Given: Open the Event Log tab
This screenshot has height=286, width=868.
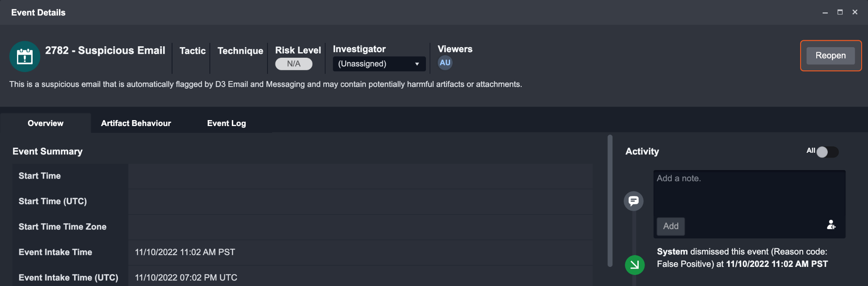Looking at the screenshot, I should [226, 123].
